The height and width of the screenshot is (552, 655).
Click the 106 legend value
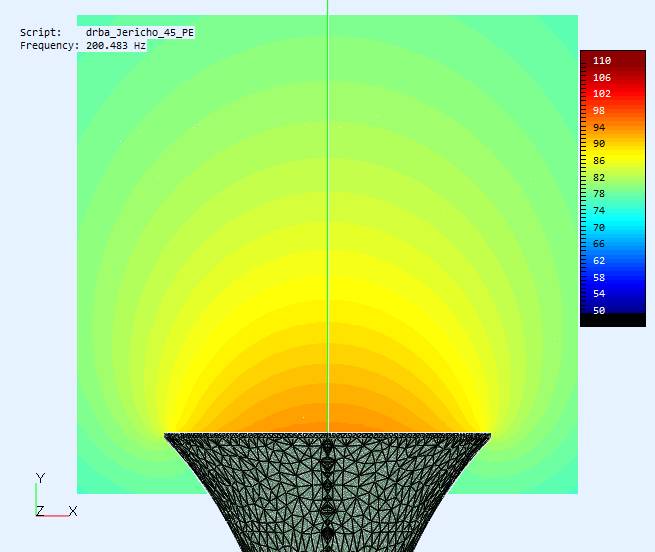click(602, 77)
